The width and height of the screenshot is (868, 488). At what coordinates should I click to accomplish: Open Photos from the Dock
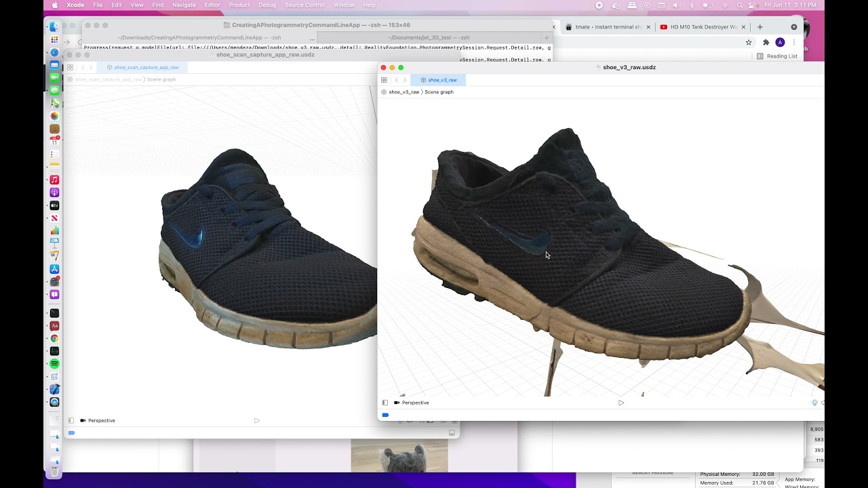pyautogui.click(x=54, y=116)
